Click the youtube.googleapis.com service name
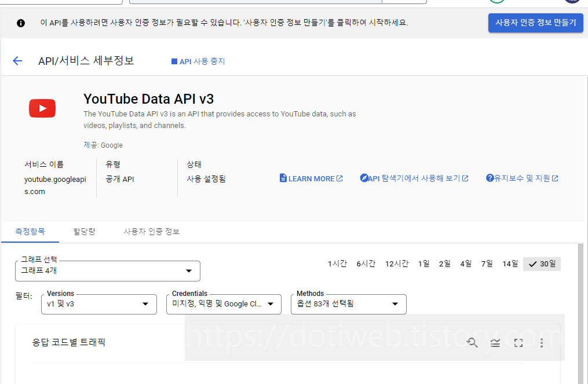The height and width of the screenshot is (384, 588). tap(56, 185)
